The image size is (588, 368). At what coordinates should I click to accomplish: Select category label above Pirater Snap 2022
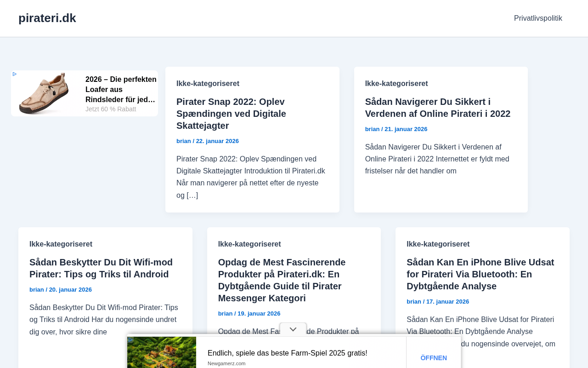pyautogui.click(x=208, y=83)
